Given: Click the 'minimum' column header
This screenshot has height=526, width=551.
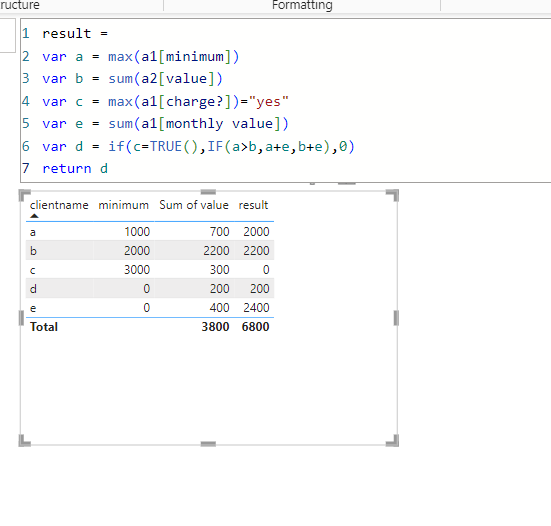Looking at the screenshot, I should pyautogui.click(x=123, y=205).
